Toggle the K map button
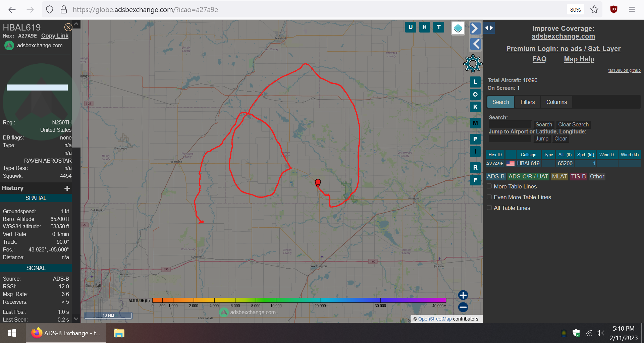 [475, 107]
